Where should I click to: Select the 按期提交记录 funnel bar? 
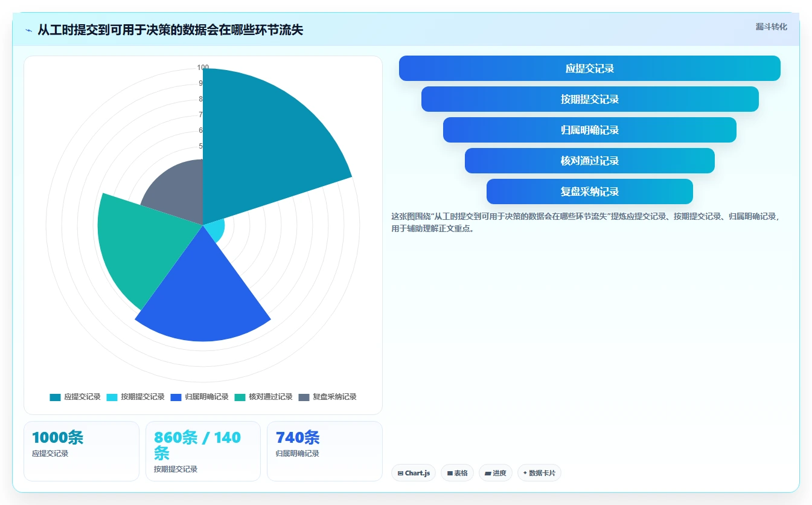point(590,99)
